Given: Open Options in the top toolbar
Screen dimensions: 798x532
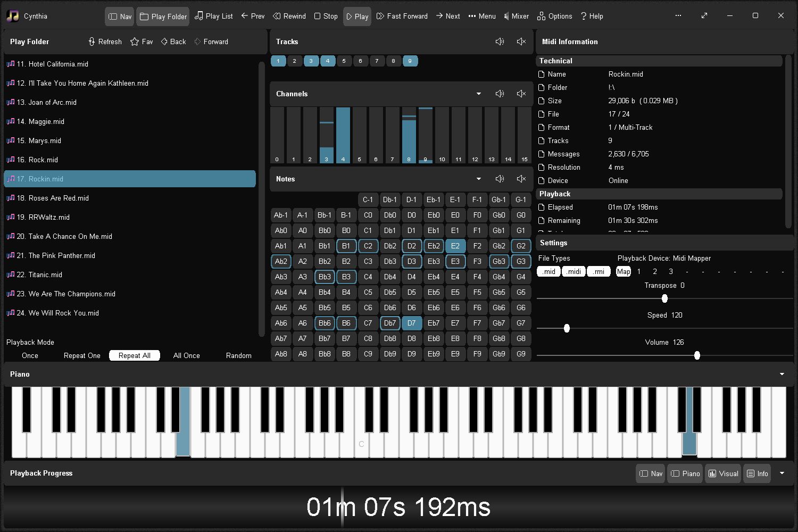Looking at the screenshot, I should [554, 16].
